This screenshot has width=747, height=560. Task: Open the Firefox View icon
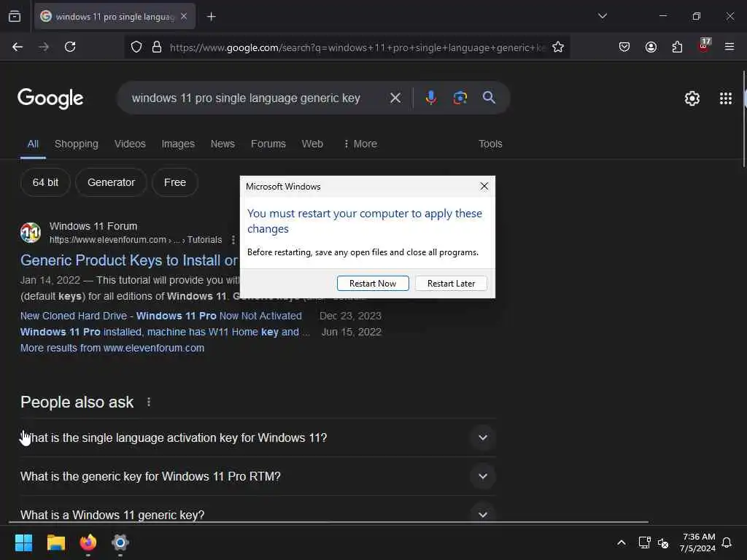point(15,16)
